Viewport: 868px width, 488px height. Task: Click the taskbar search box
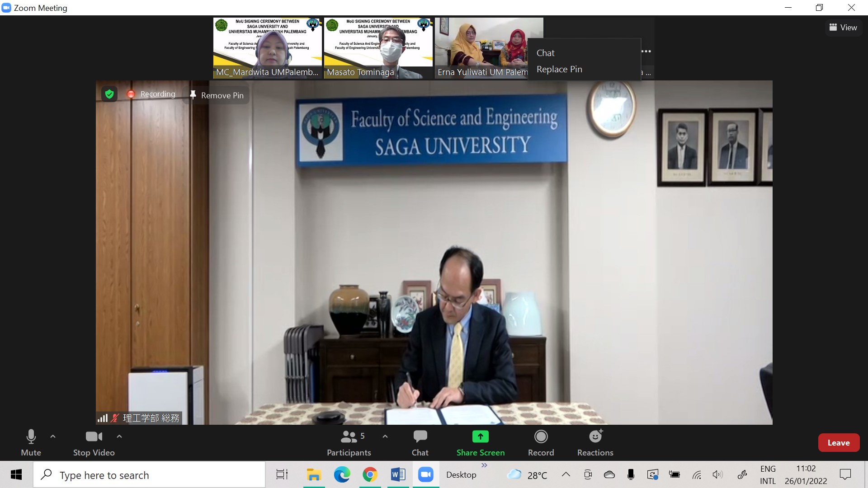point(149,475)
